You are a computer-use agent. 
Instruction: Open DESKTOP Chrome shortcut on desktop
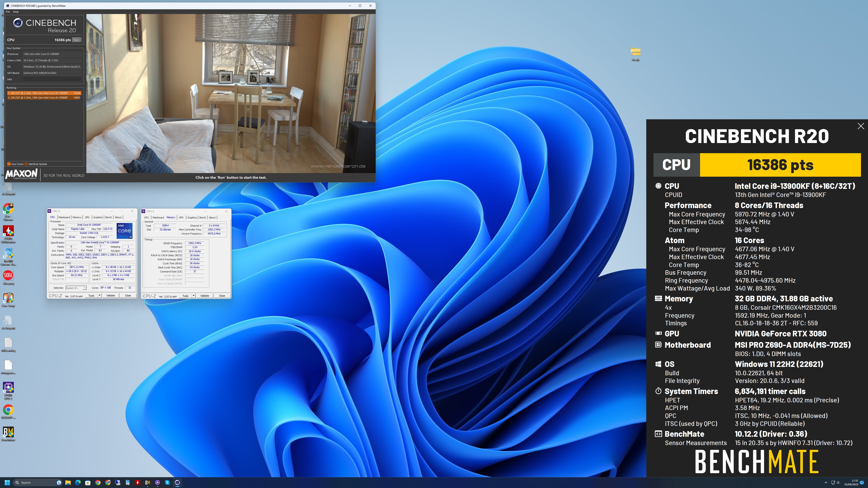[x=8, y=412]
